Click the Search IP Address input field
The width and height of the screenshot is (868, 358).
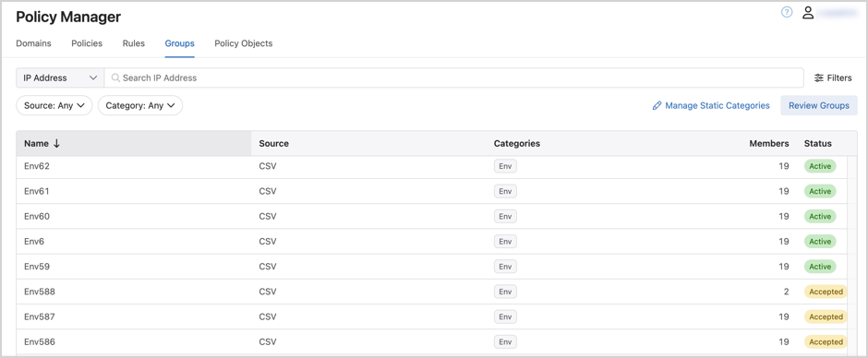pyautogui.click(x=454, y=78)
